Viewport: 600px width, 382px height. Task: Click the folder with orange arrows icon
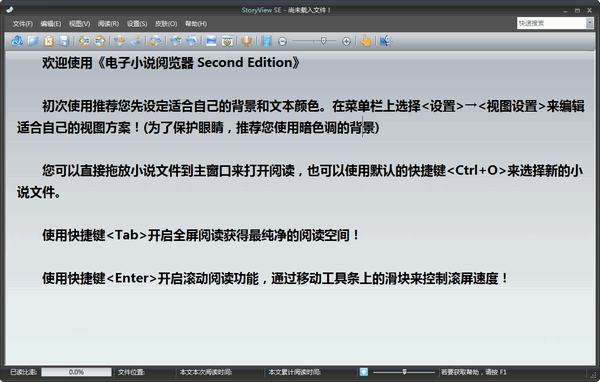coord(155,41)
